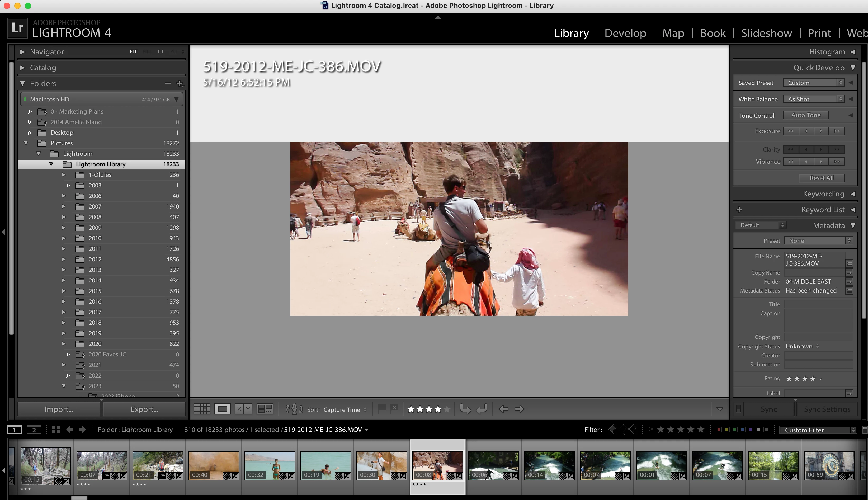
Task: Click the add keyword plus icon
Action: (739, 210)
